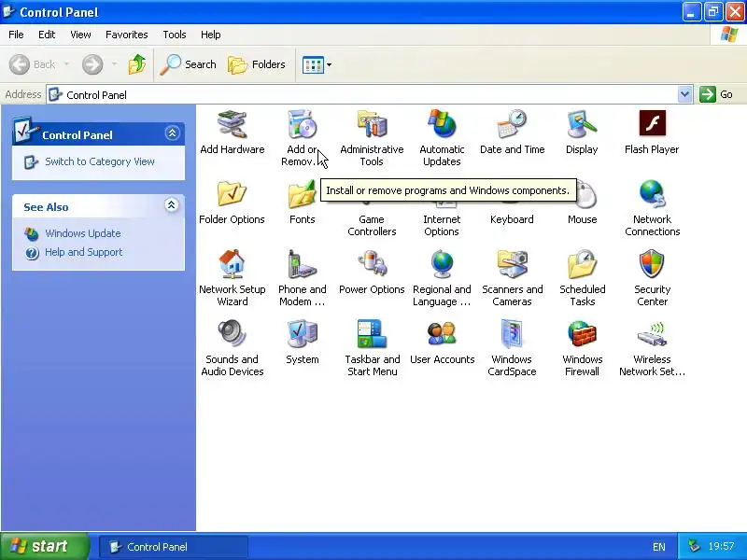Image resolution: width=747 pixels, height=560 pixels.
Task: Open the Add Hardware applet
Action: click(232, 133)
